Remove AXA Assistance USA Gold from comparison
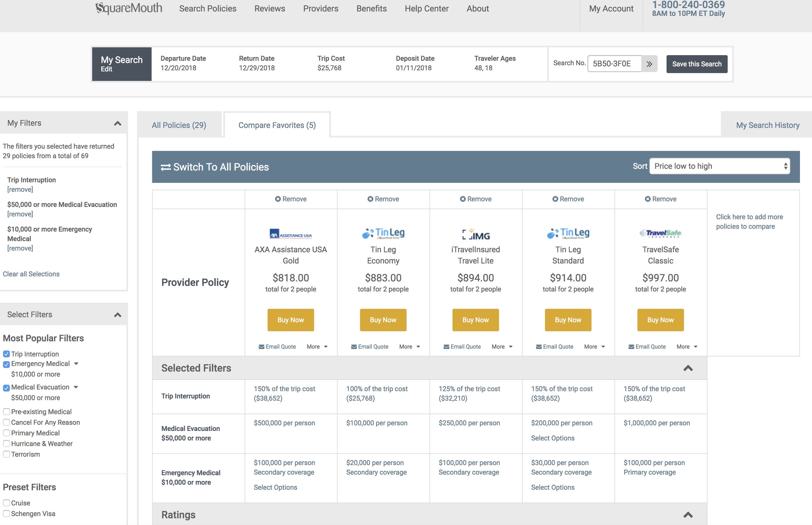812x525 pixels. 291,199
